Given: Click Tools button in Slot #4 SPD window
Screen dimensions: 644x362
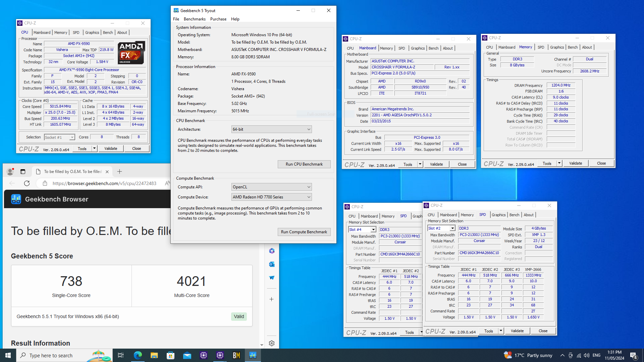Looking at the screenshot, I should pyautogui.click(x=410, y=333).
